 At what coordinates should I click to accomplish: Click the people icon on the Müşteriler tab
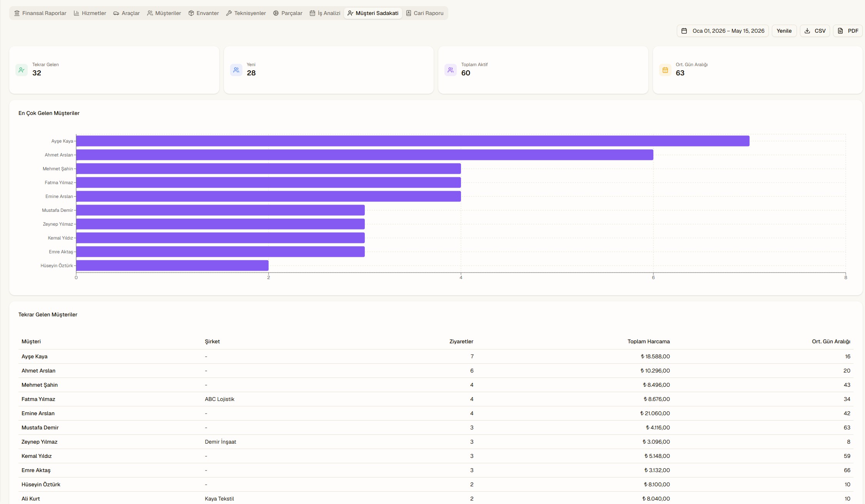(150, 13)
